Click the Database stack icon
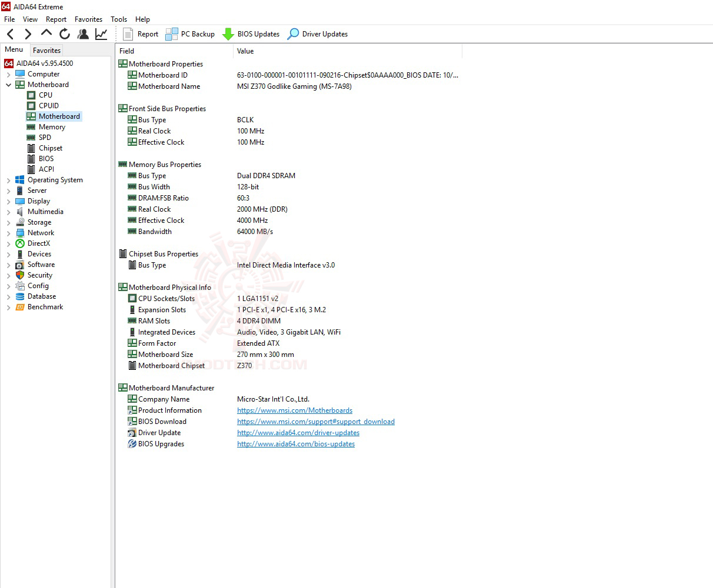This screenshot has width=713, height=588. click(x=20, y=296)
